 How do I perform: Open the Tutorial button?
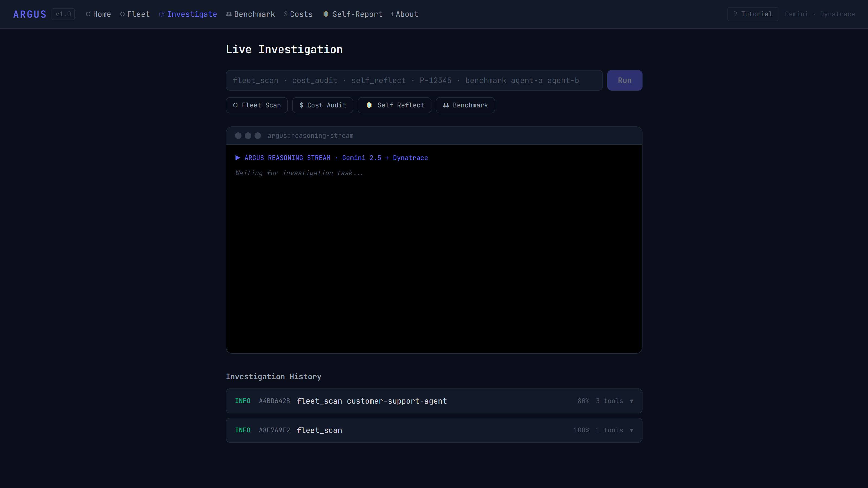coord(752,14)
